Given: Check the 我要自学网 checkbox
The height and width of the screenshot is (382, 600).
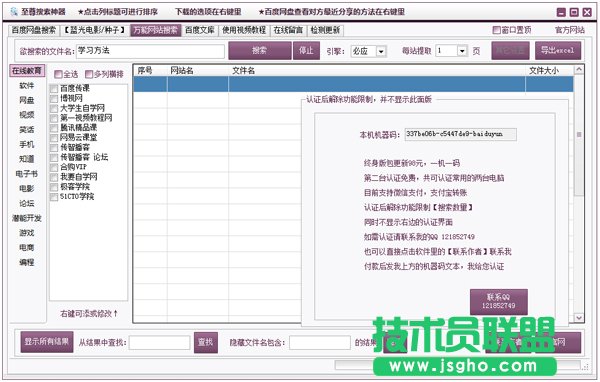Looking at the screenshot, I should (54, 177).
